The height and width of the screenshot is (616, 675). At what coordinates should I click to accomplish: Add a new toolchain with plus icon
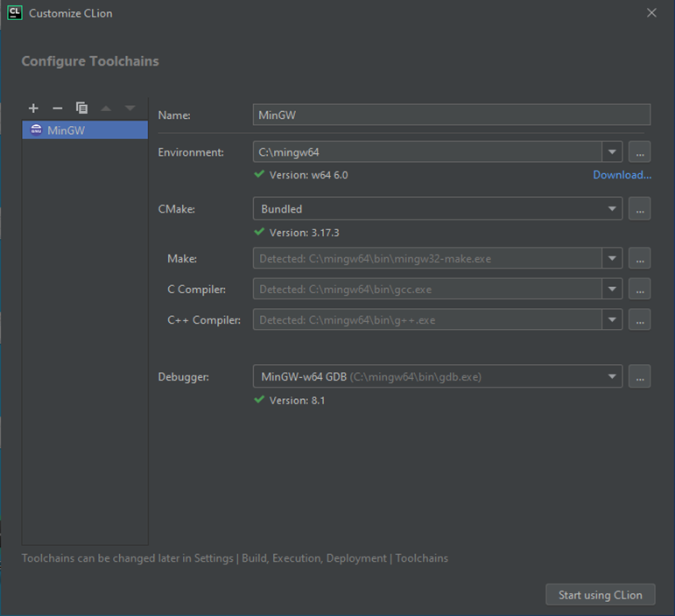coord(33,108)
